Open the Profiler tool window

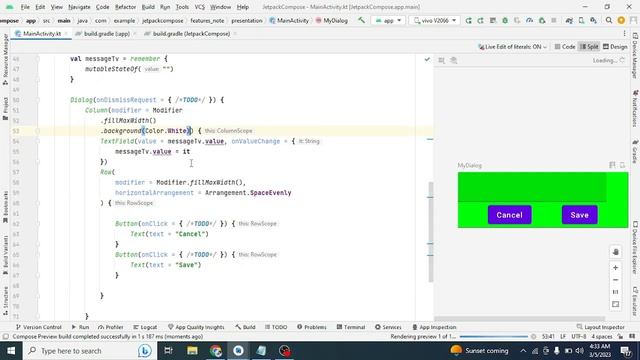111,327
